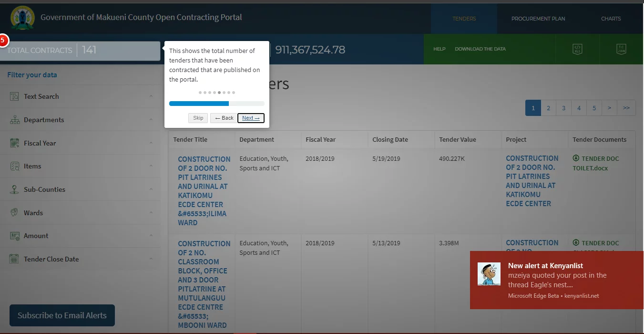Click the Makueni County logo
Screen dimensions: 644x334
[x=22, y=18]
